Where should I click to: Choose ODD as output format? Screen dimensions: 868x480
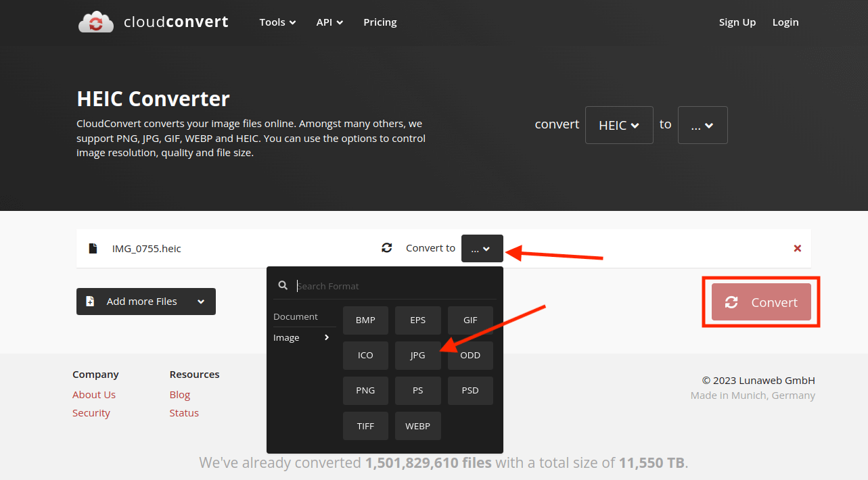coord(470,356)
